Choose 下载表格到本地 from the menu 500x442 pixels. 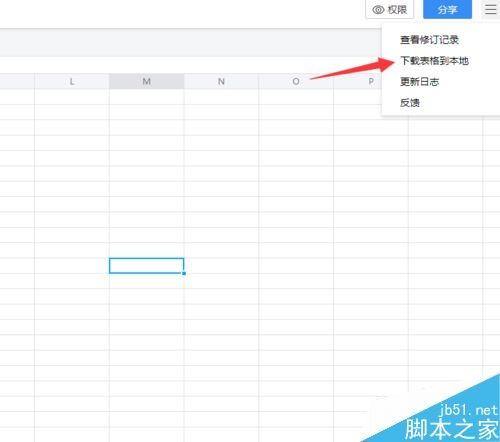pyautogui.click(x=434, y=61)
